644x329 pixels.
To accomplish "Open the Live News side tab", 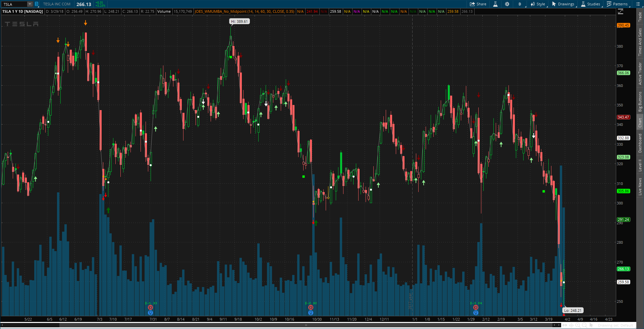I will [x=640, y=187].
